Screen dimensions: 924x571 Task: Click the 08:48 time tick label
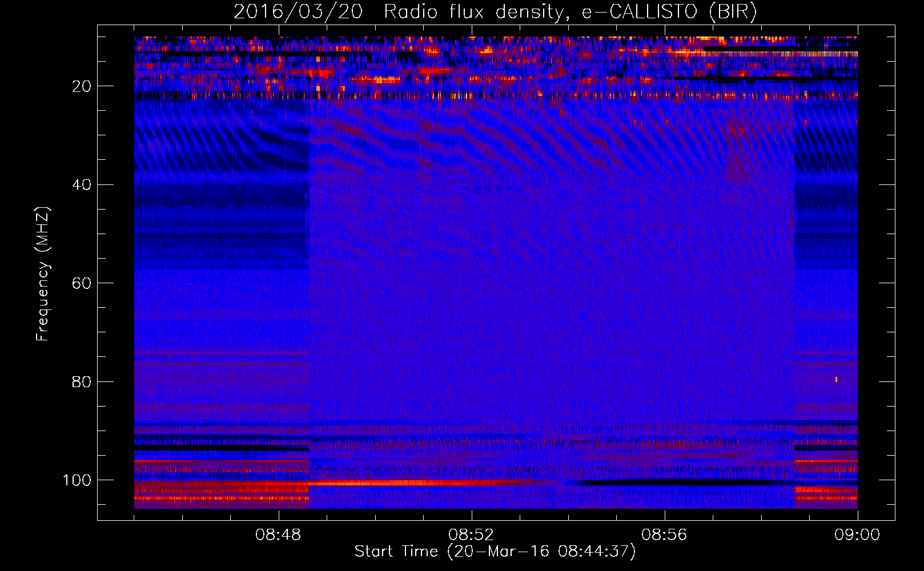(x=279, y=535)
